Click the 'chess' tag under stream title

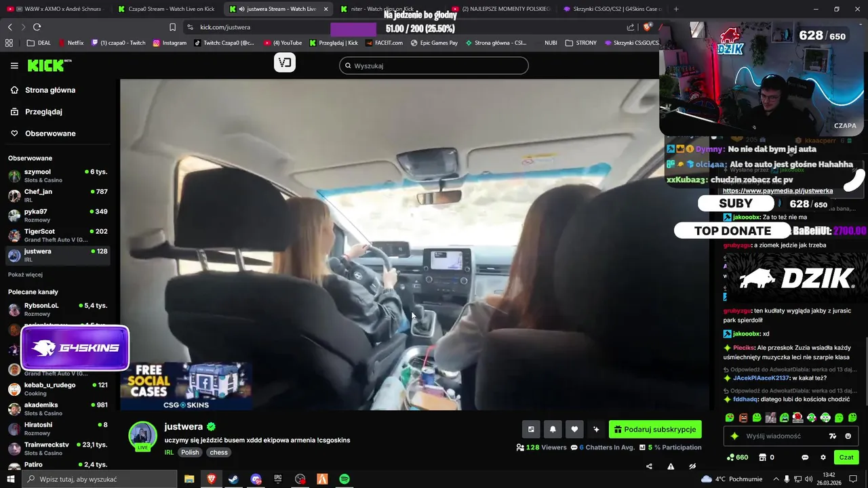[218, 453]
